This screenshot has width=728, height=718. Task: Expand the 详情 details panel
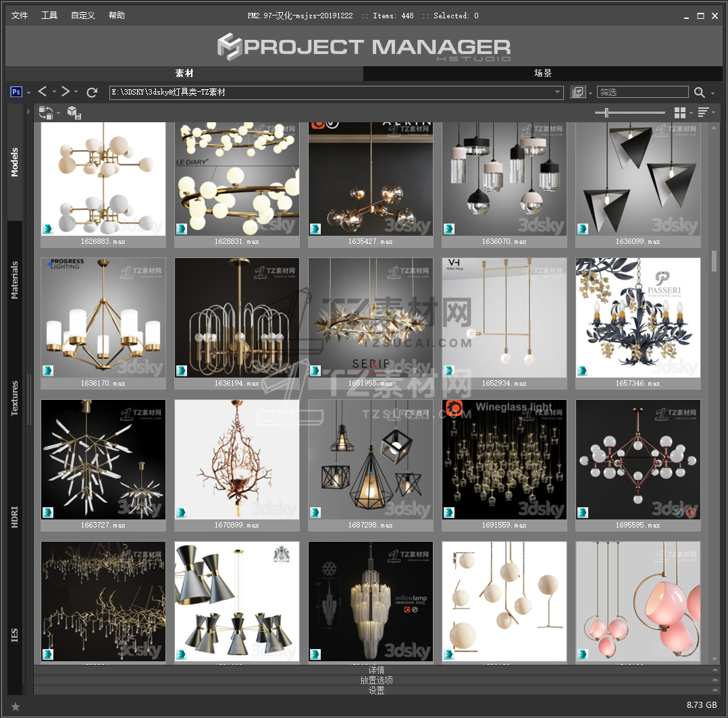tap(377, 669)
